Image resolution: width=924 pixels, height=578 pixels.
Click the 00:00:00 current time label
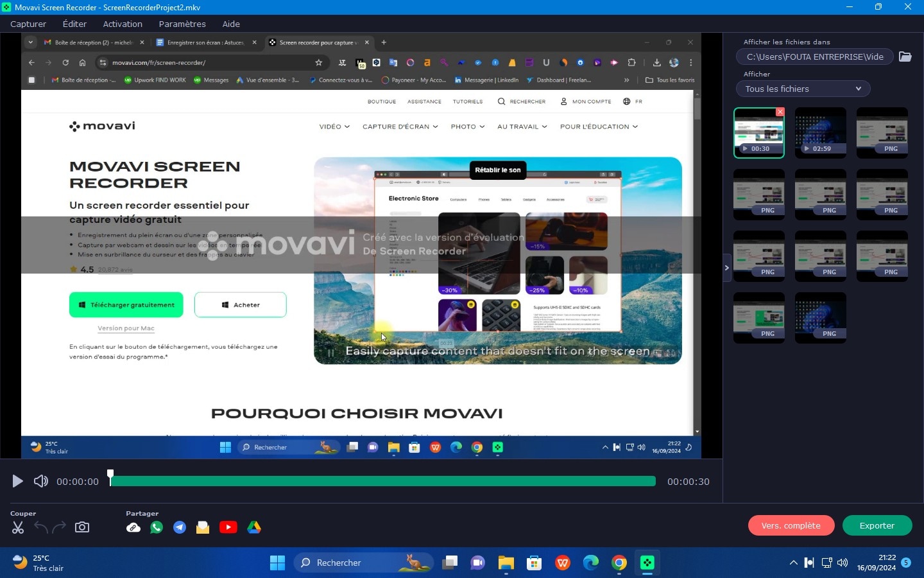[x=78, y=482]
